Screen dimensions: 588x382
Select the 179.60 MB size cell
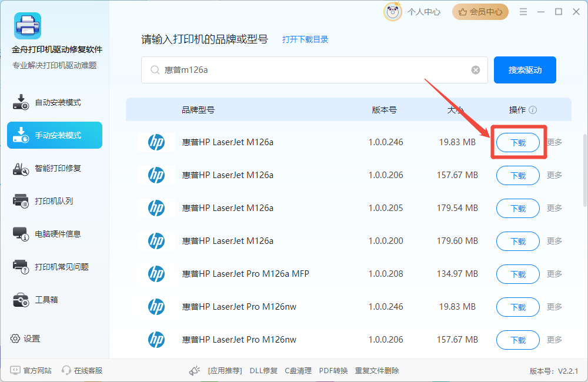click(x=457, y=241)
